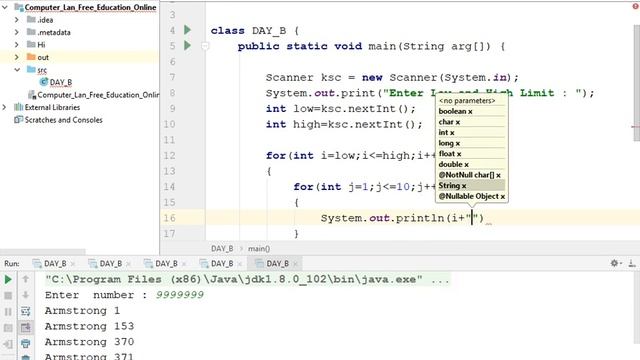The height and width of the screenshot is (360, 640).
Task: Click the 'Armstrong 153' console output line
Action: [x=89, y=326]
